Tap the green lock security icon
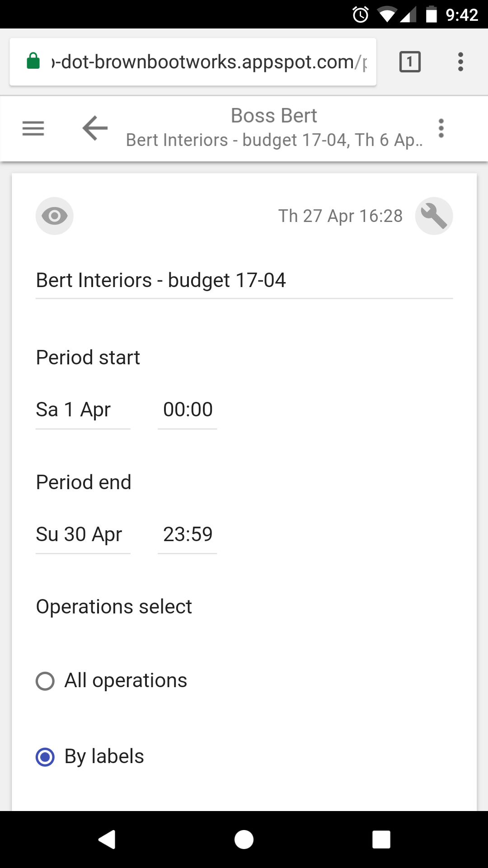The width and height of the screenshot is (488, 868). pos(33,61)
